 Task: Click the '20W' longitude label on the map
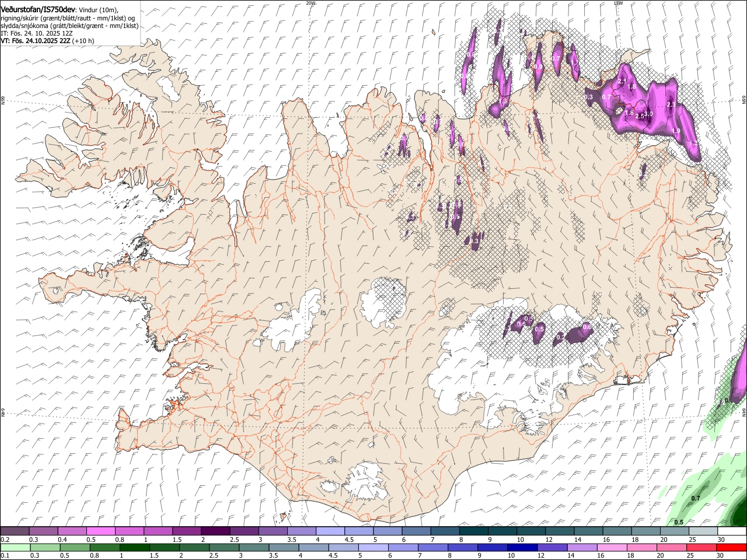pyautogui.click(x=310, y=3)
